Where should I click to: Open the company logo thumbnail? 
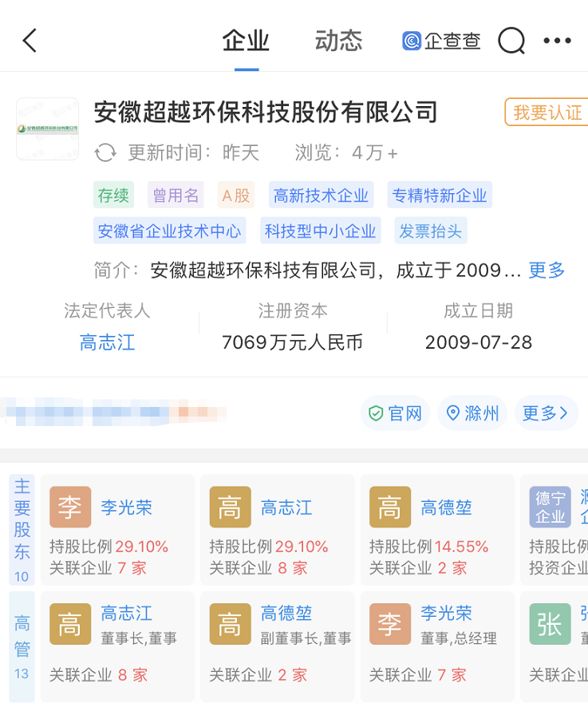click(47, 129)
